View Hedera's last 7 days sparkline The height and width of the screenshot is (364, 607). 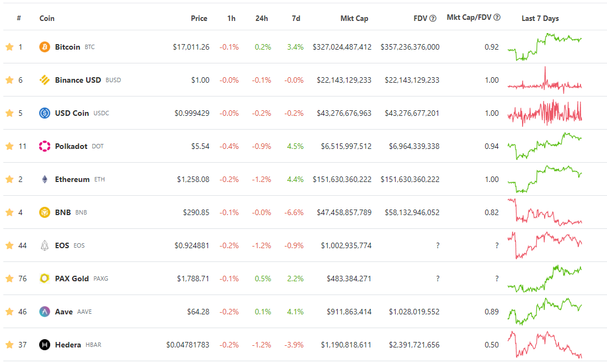point(545,345)
